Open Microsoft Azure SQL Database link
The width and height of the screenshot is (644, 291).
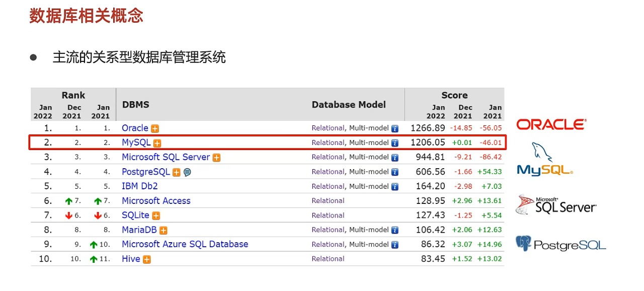[185, 244]
